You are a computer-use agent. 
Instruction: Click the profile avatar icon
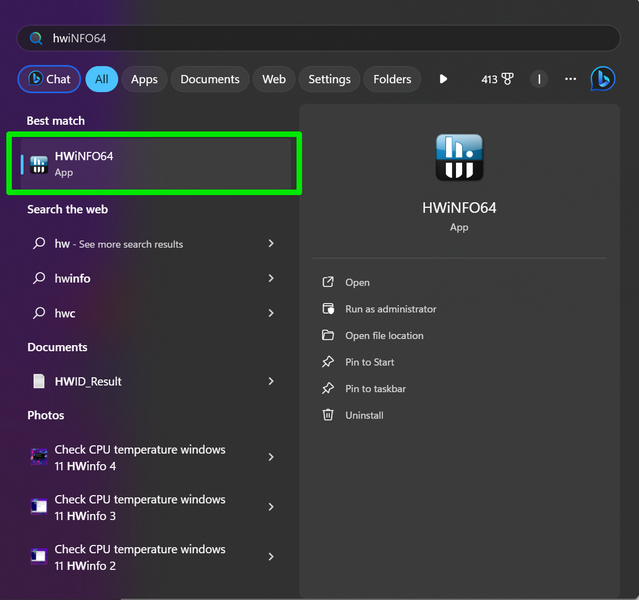coord(539,79)
